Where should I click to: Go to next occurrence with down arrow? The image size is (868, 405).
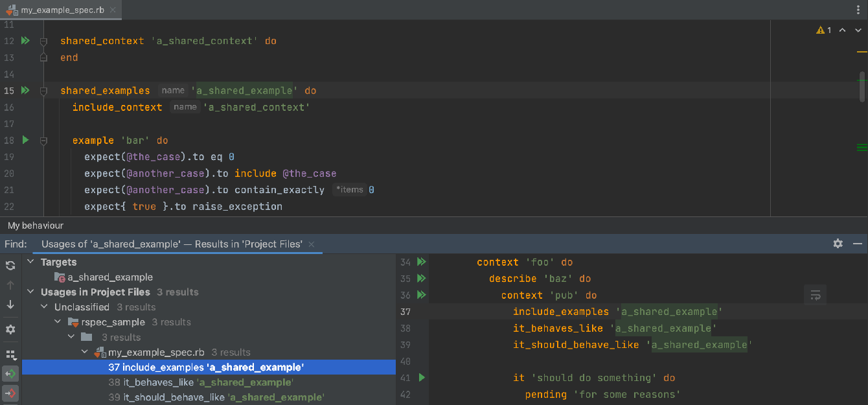click(x=10, y=305)
